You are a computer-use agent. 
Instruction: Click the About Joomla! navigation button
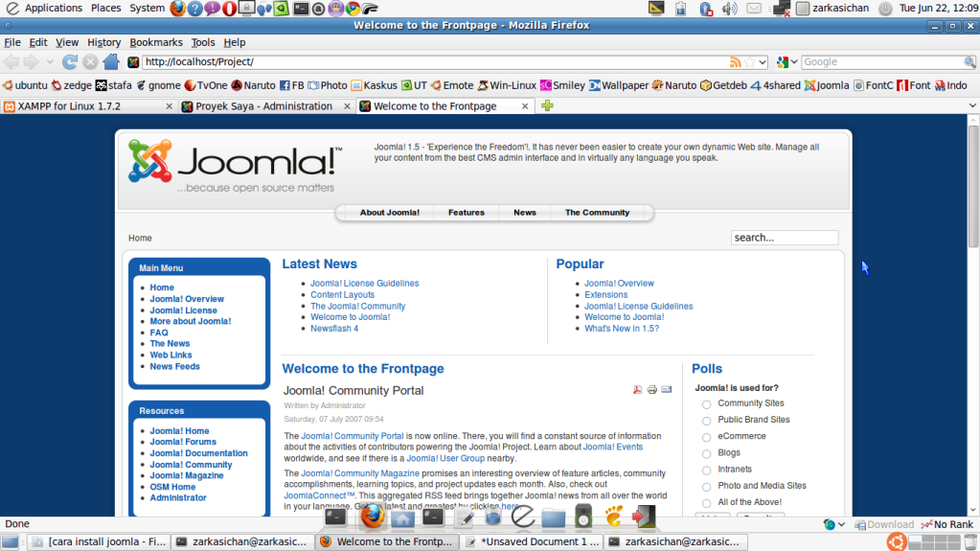click(389, 213)
